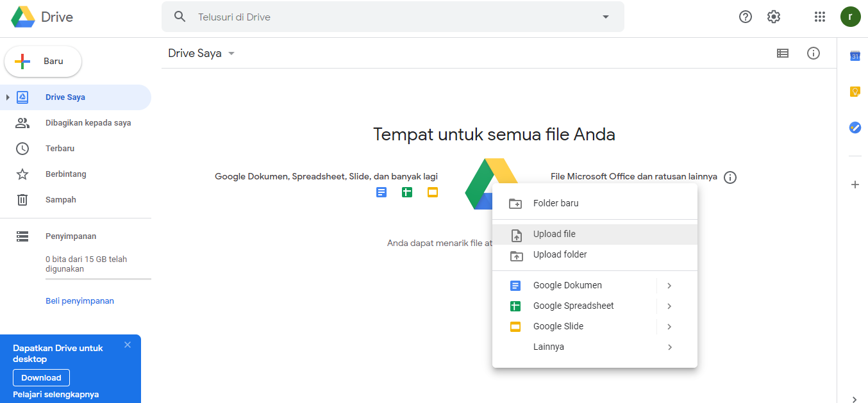Show details info icon

[x=814, y=53]
